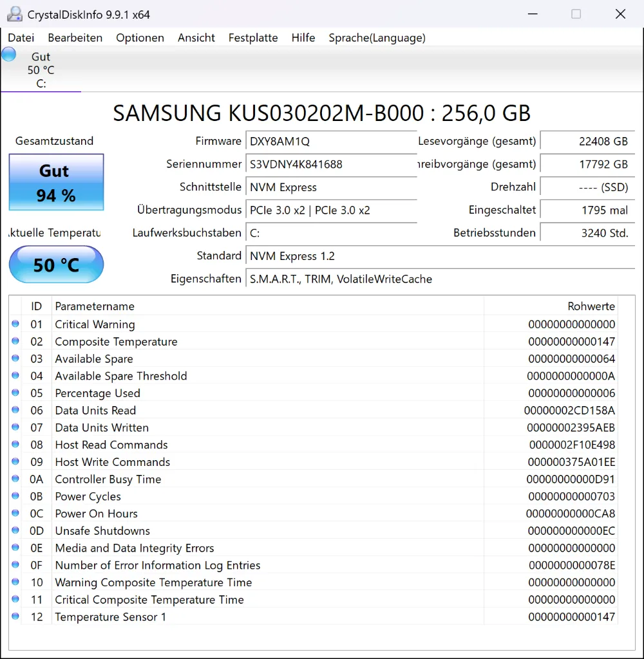Open the Hilfe menu
The width and height of the screenshot is (644, 659).
(303, 38)
